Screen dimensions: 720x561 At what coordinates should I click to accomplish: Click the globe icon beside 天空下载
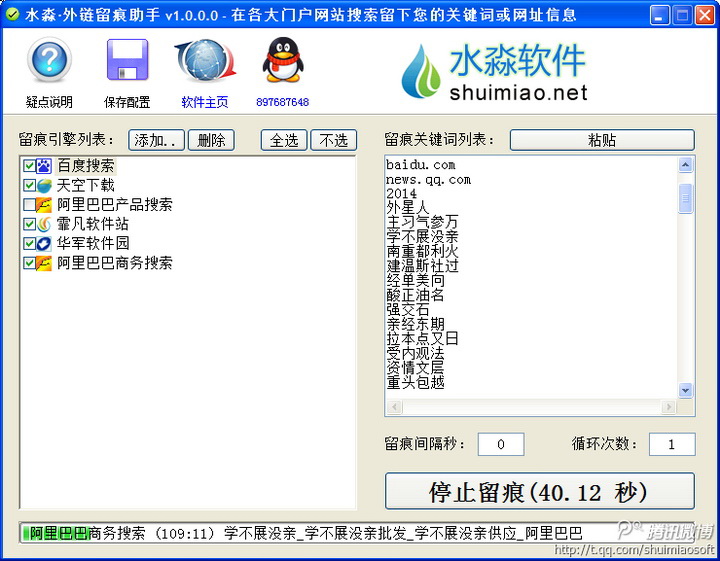click(44, 185)
